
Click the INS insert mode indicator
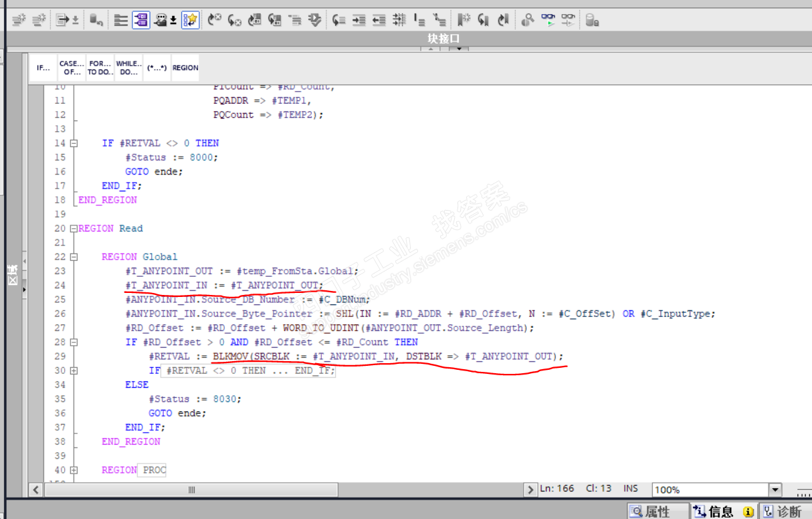click(x=631, y=489)
